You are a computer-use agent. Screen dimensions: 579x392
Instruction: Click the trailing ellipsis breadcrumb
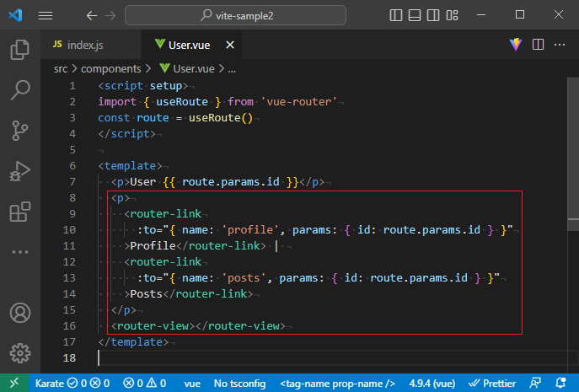coord(232,69)
